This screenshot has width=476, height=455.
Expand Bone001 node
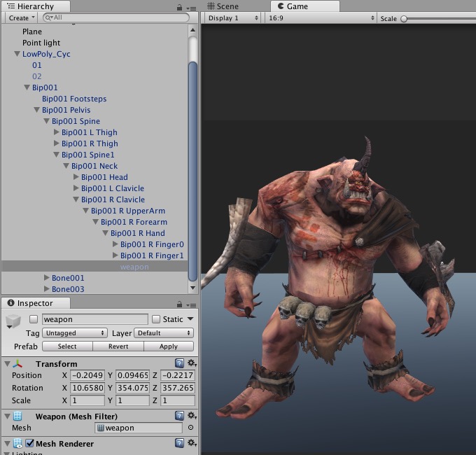coord(47,278)
